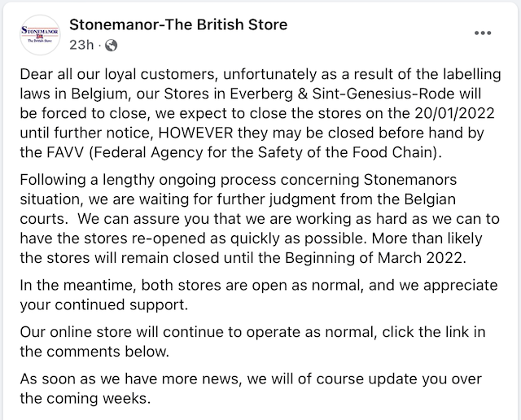Click the first paragraph starting 'Dear all'
Screen dimensions: 521x420
pos(260,113)
